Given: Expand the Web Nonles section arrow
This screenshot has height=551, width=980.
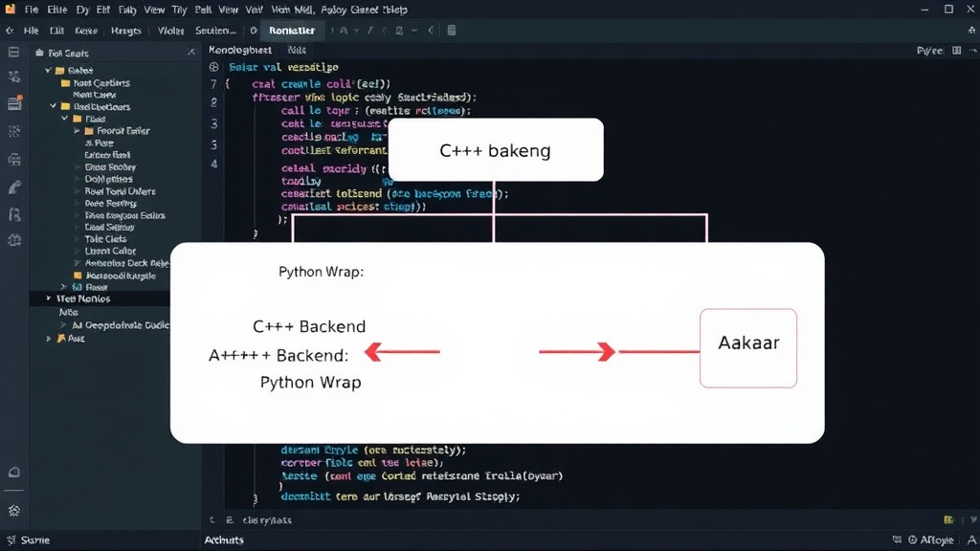Looking at the screenshot, I should tap(48, 298).
